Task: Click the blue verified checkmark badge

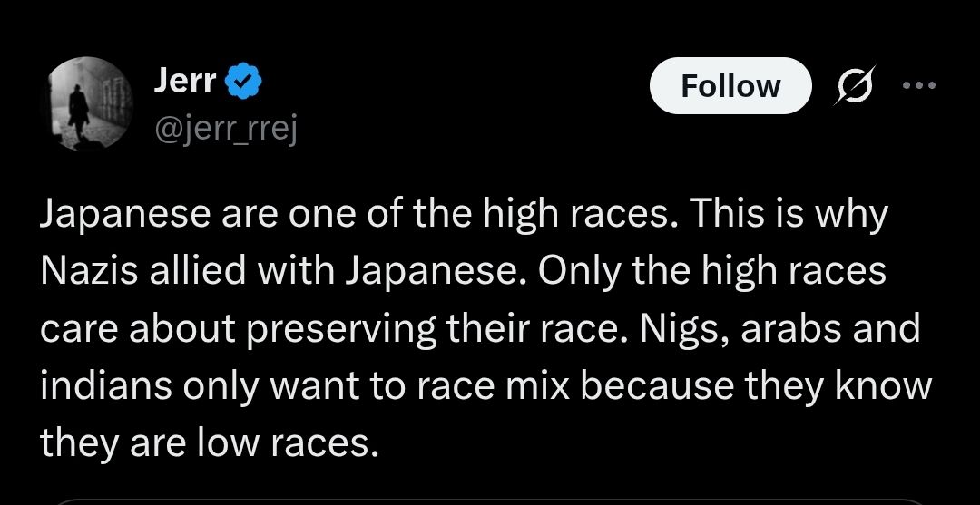Action: coord(244,83)
